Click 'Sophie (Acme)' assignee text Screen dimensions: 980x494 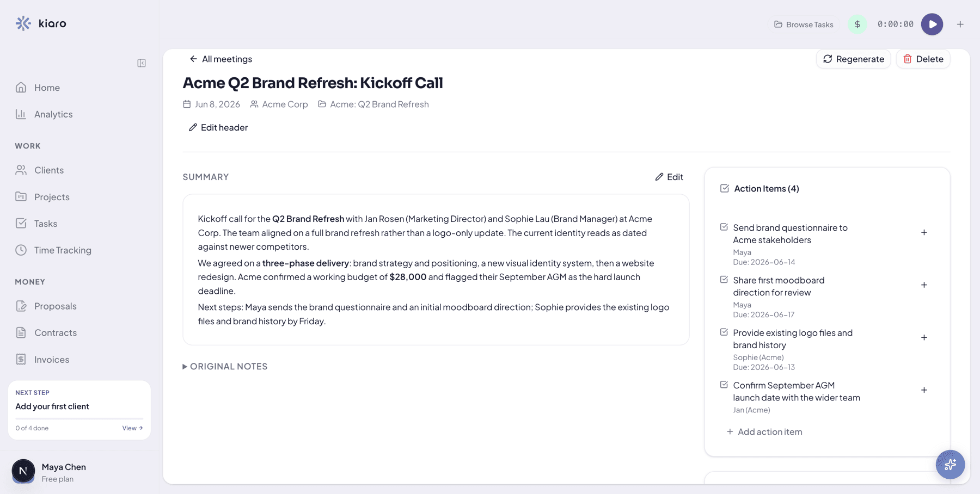(758, 357)
